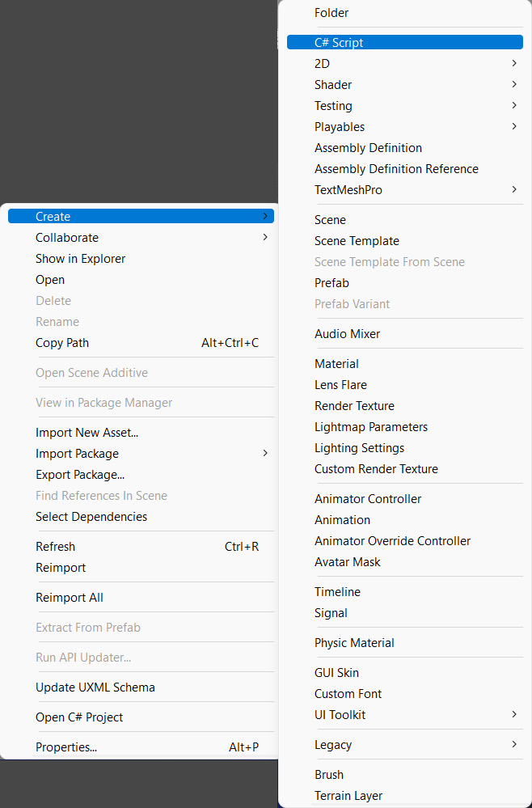Create an Avatar Mask
This screenshot has height=808, width=532.
[405, 561]
